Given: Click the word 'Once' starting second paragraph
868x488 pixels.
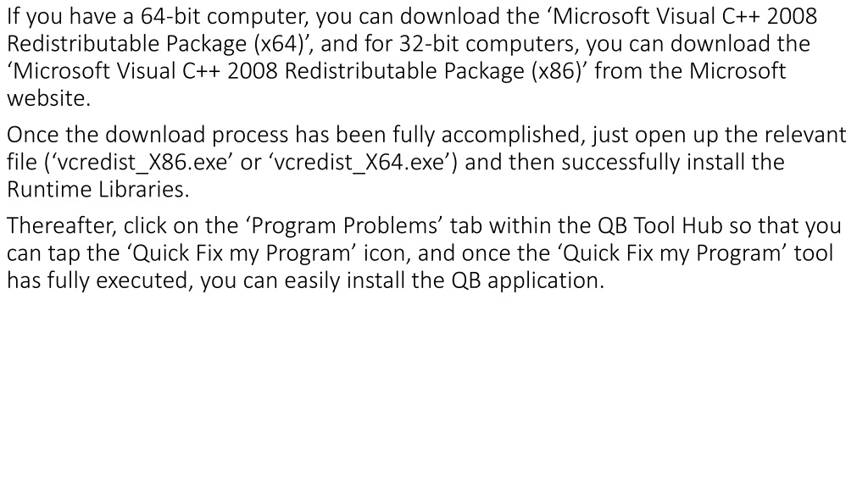Looking at the screenshot, I should [x=33, y=135].
